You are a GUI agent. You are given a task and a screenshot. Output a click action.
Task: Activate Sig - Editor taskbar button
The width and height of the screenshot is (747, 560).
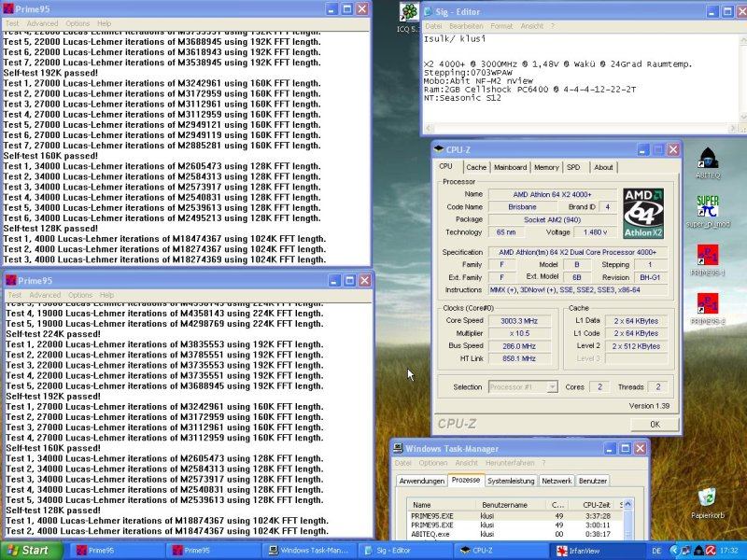(x=405, y=551)
